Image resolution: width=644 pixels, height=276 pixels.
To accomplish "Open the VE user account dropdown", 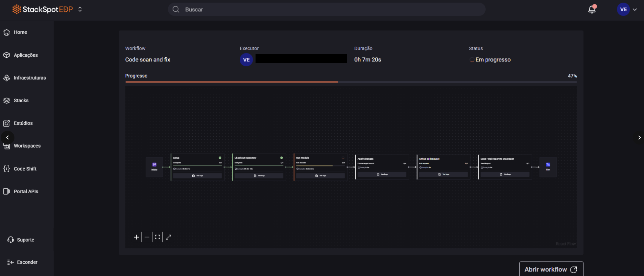I will pyautogui.click(x=627, y=10).
